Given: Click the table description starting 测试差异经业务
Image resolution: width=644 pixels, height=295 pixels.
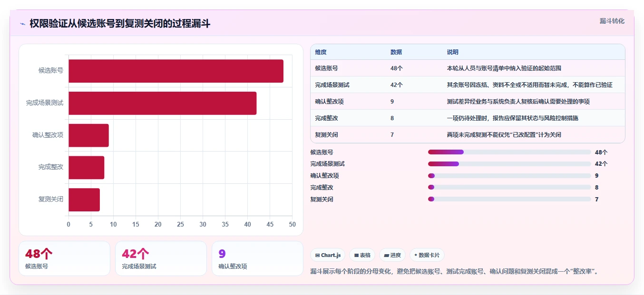Looking at the screenshot, I should pyautogui.click(x=518, y=102).
